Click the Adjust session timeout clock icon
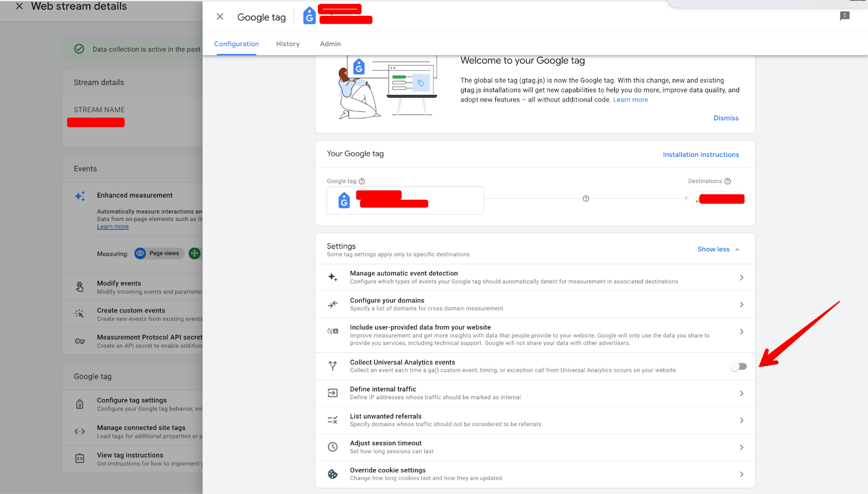This screenshot has width=868, height=494. tap(333, 447)
